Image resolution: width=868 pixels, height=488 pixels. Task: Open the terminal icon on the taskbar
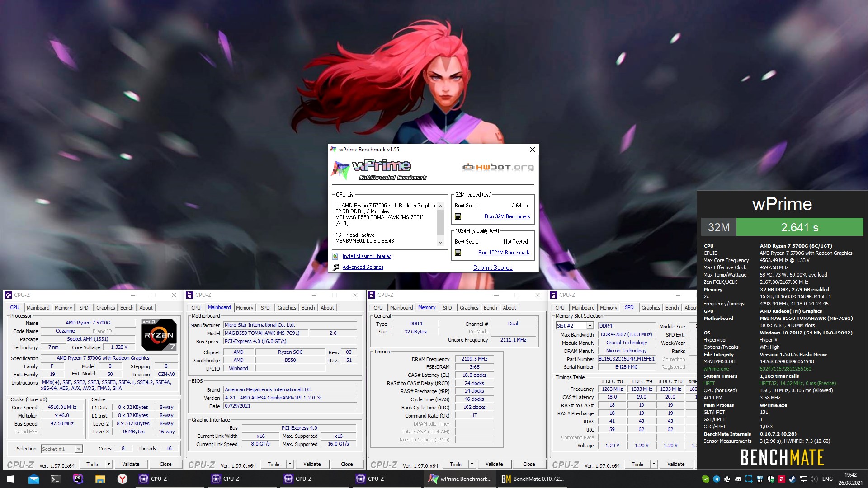[x=56, y=479]
